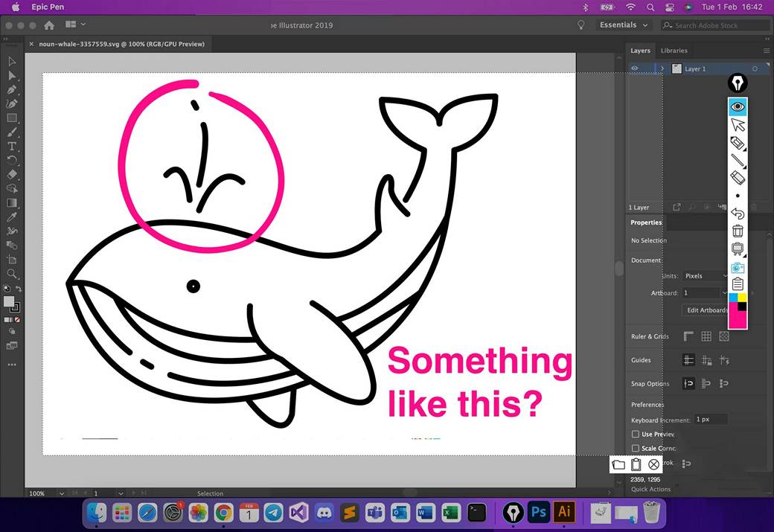774x532 pixels.
Task: Select the Type tool in Illustrator toolbar
Action: pos(12,147)
